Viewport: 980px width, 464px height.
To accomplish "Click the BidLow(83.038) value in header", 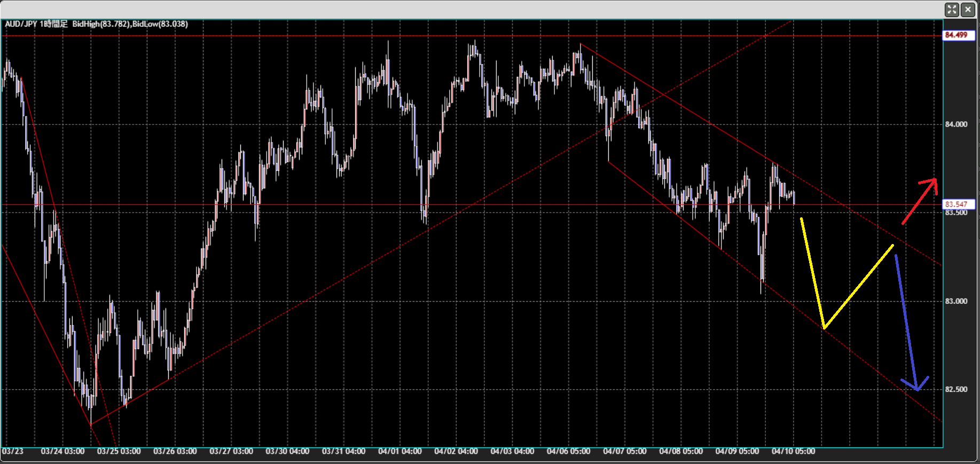I will [160, 24].
